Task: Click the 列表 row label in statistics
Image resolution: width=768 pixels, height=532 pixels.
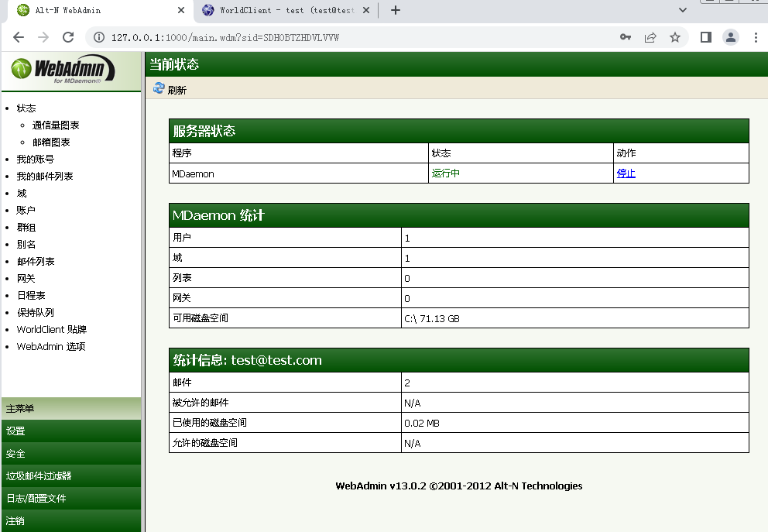Action: click(x=182, y=278)
